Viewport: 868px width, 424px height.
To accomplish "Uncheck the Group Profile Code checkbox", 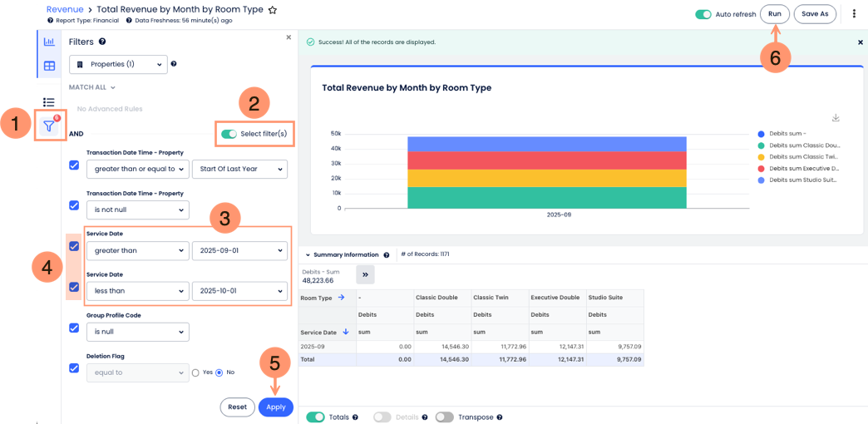I will pyautogui.click(x=74, y=328).
